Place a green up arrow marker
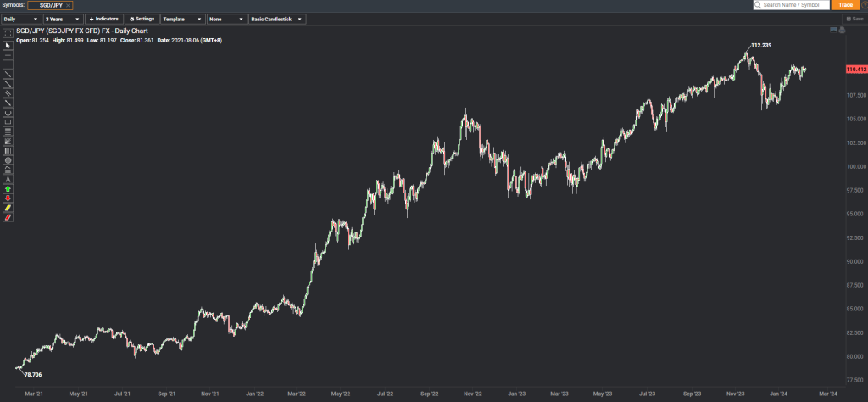 pos(8,189)
